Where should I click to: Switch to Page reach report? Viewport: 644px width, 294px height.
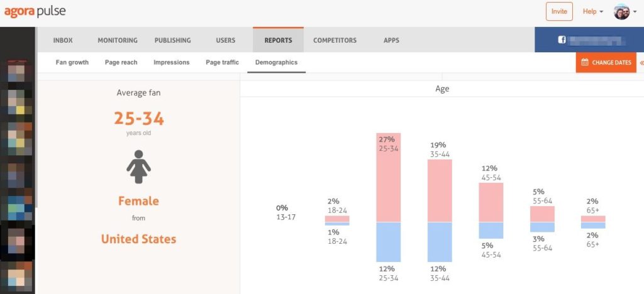pyautogui.click(x=121, y=62)
